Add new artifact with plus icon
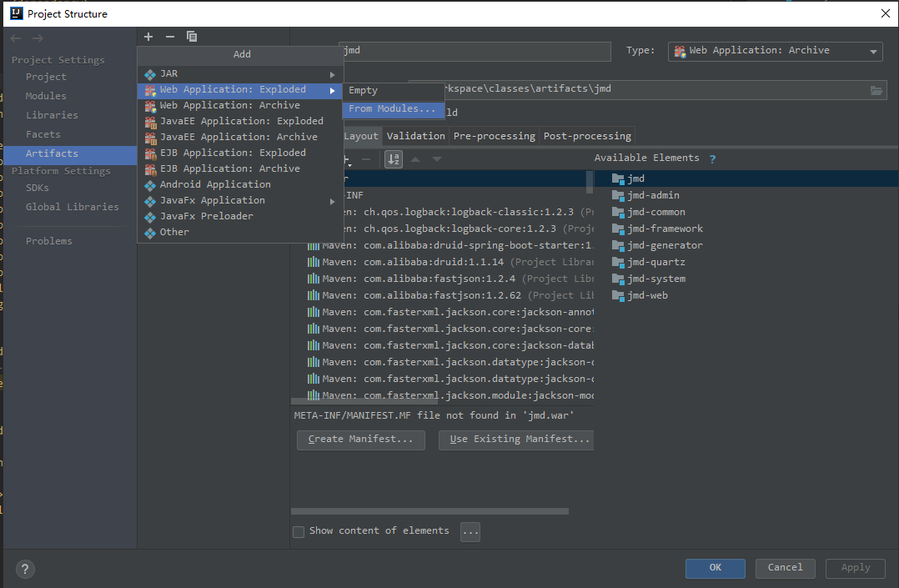The image size is (899, 588). (x=148, y=37)
